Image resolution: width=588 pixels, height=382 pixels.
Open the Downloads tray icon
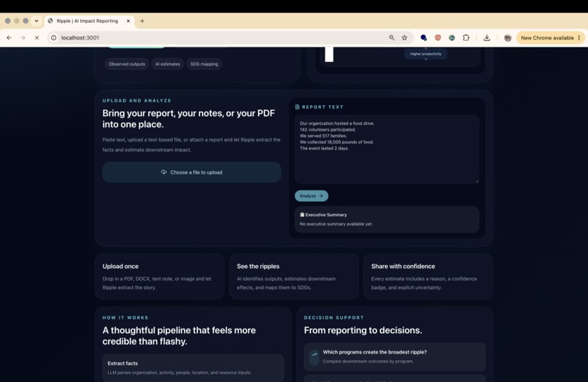[487, 37]
